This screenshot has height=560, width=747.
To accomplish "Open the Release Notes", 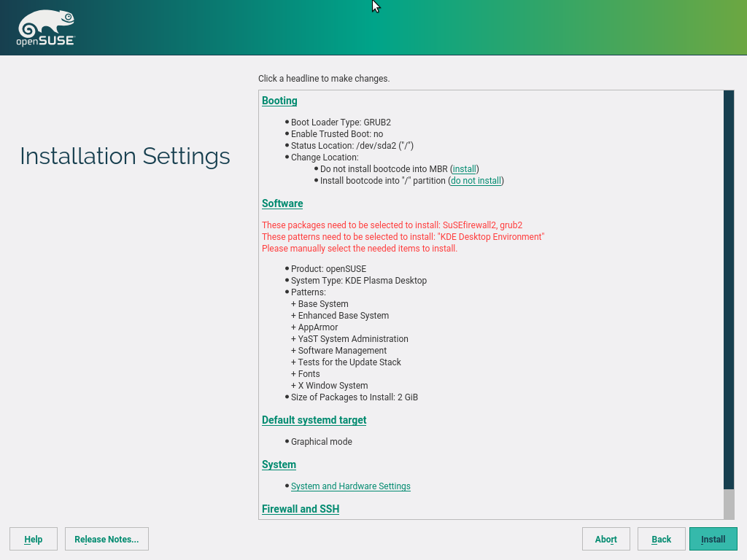I will click(x=107, y=539).
